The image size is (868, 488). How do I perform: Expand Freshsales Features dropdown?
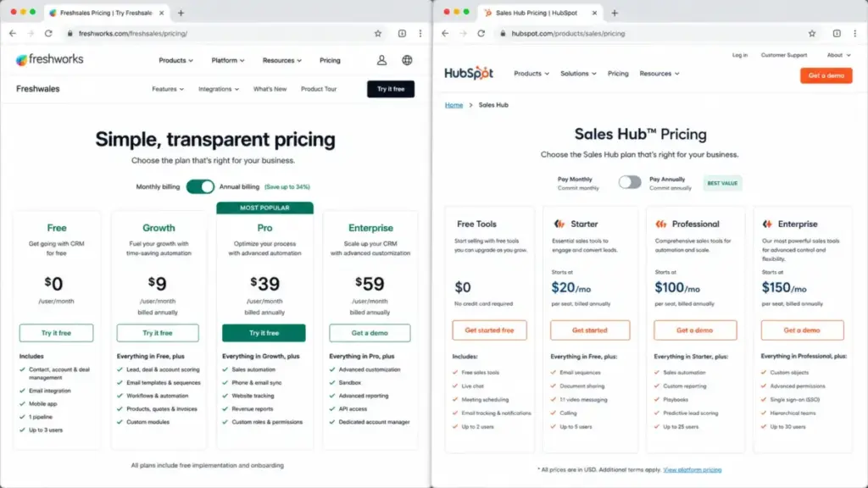pyautogui.click(x=168, y=89)
